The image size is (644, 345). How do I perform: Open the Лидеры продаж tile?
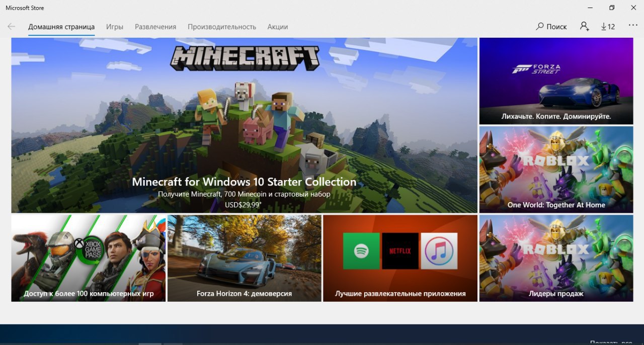(556, 258)
